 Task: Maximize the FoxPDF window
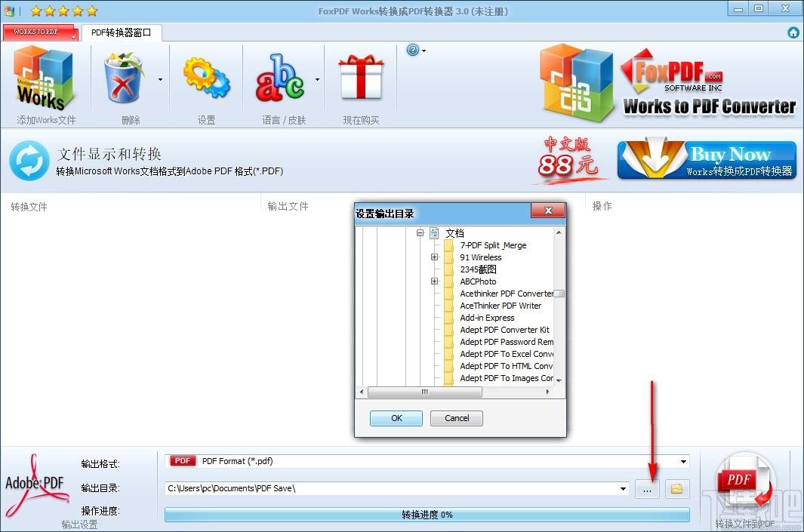[x=759, y=9]
